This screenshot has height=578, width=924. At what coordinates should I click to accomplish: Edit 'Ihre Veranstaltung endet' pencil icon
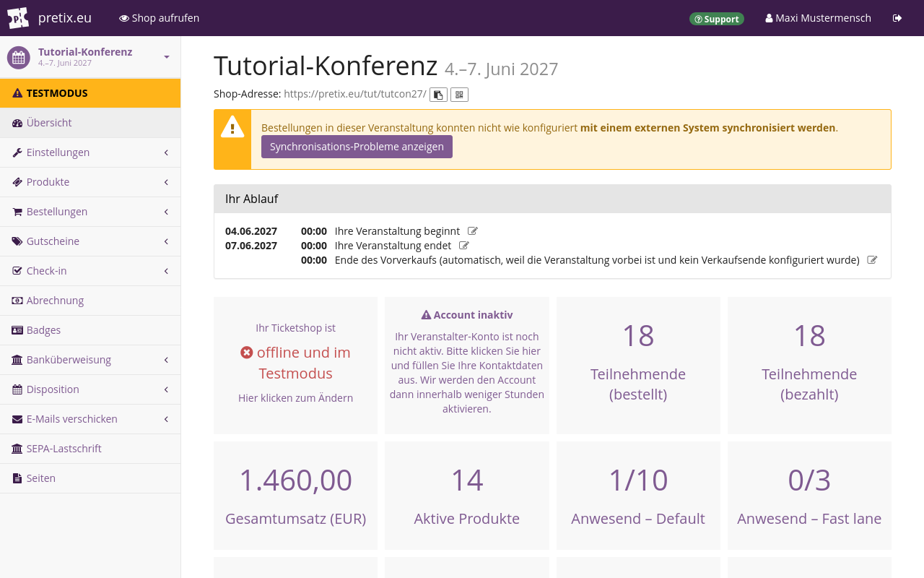pos(464,246)
